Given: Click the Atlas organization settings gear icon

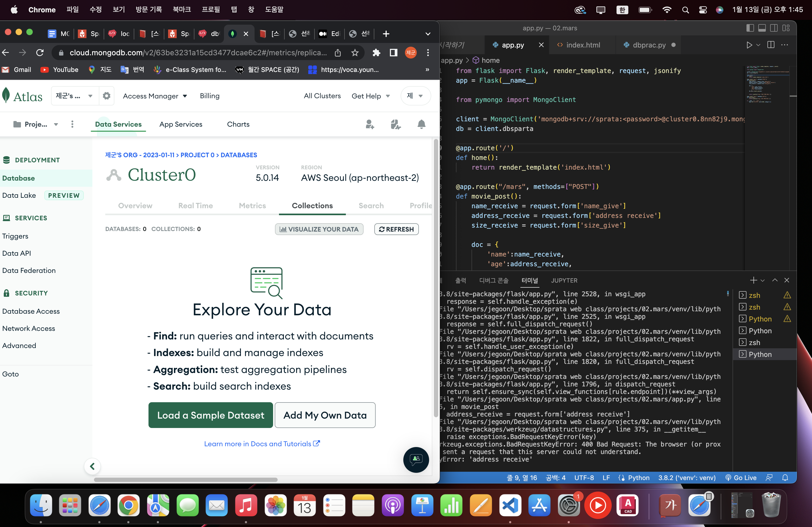Looking at the screenshot, I should click(x=106, y=96).
